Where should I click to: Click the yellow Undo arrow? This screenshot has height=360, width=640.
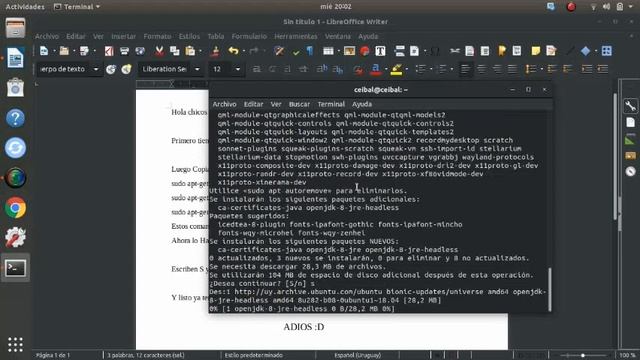point(233,51)
